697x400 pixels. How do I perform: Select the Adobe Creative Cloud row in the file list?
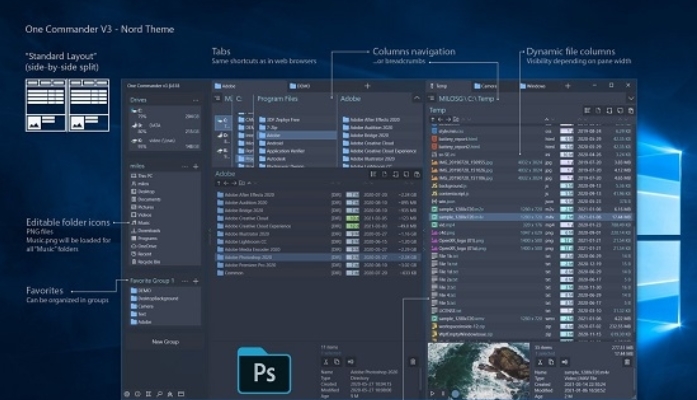317,218
